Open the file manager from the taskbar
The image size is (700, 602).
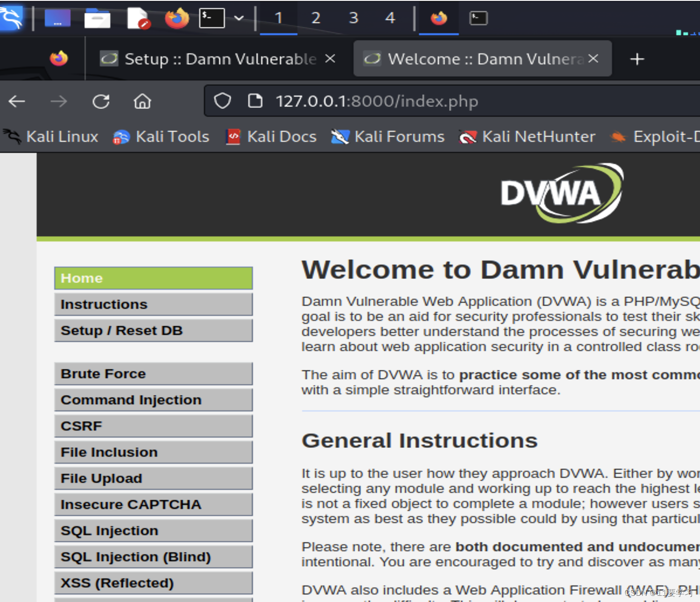tap(97, 18)
